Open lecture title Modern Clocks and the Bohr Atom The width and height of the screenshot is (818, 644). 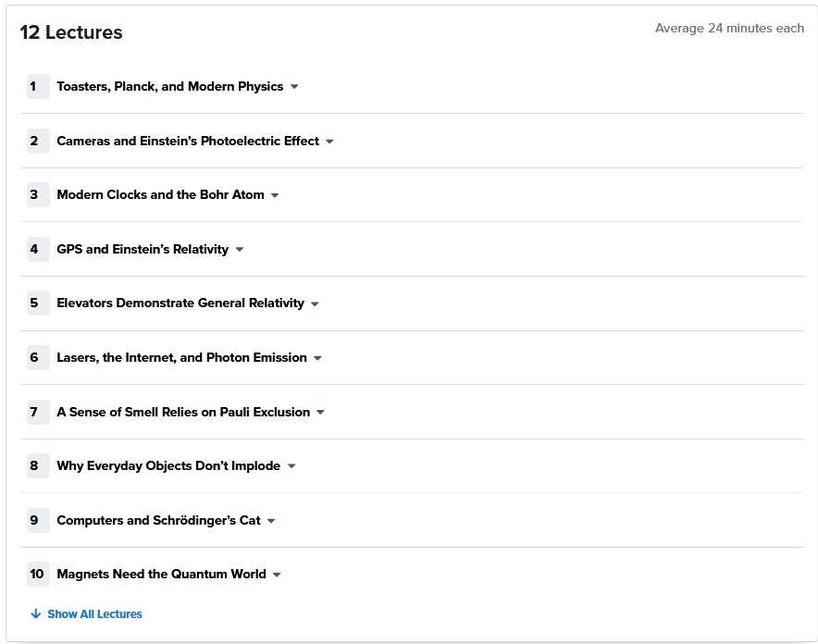point(161,195)
